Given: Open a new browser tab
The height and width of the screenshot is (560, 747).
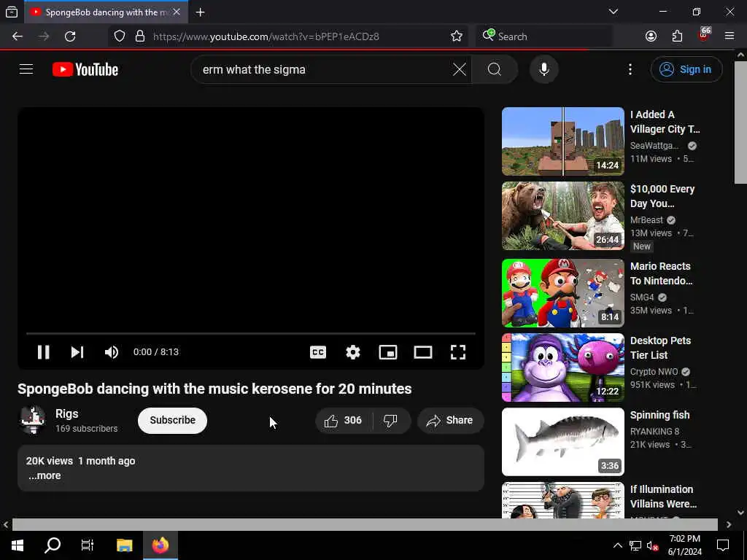Looking at the screenshot, I should [200, 12].
